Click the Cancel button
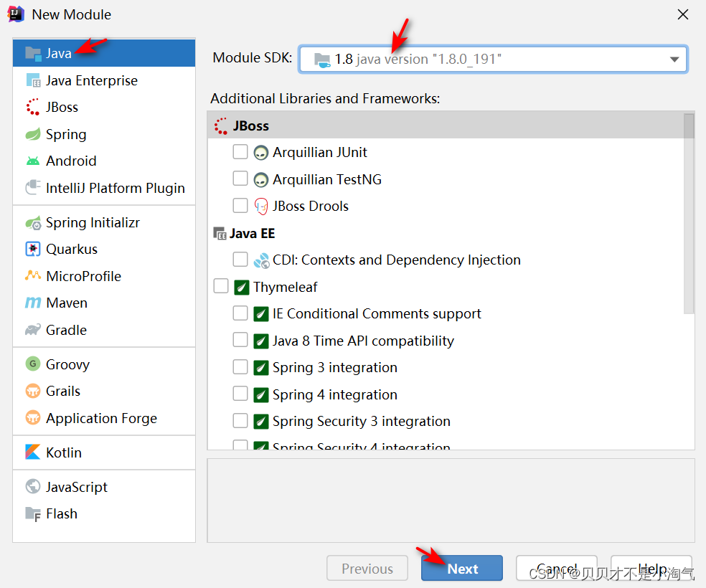706x588 pixels. pyautogui.click(x=557, y=568)
